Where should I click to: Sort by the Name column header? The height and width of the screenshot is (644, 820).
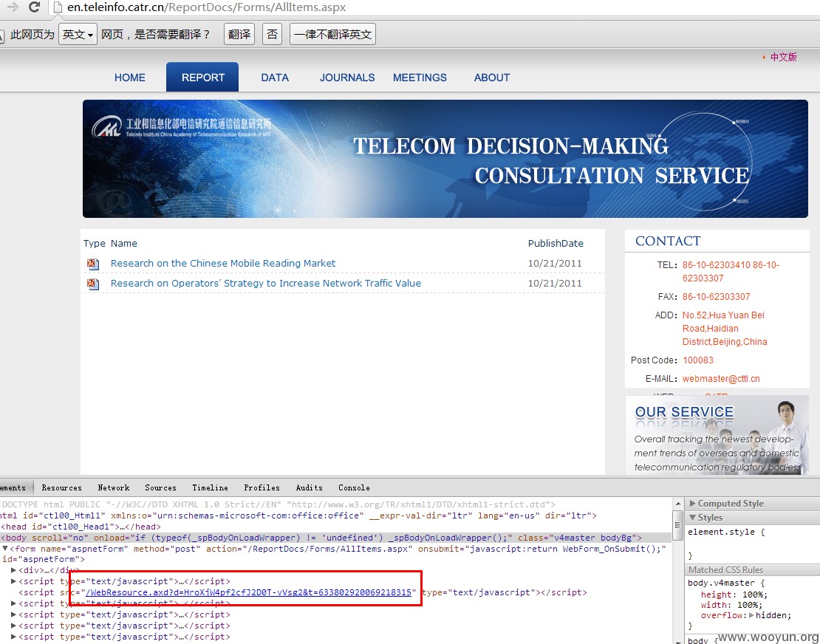click(124, 244)
